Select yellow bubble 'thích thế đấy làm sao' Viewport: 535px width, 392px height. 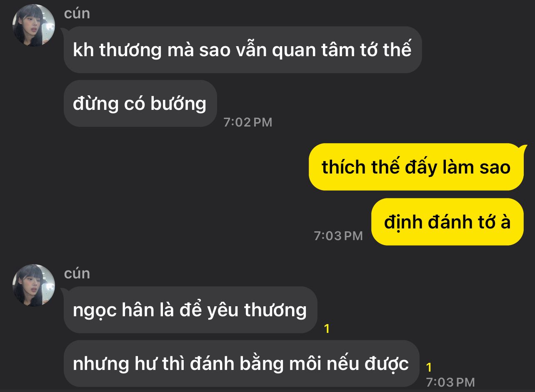pos(416,167)
